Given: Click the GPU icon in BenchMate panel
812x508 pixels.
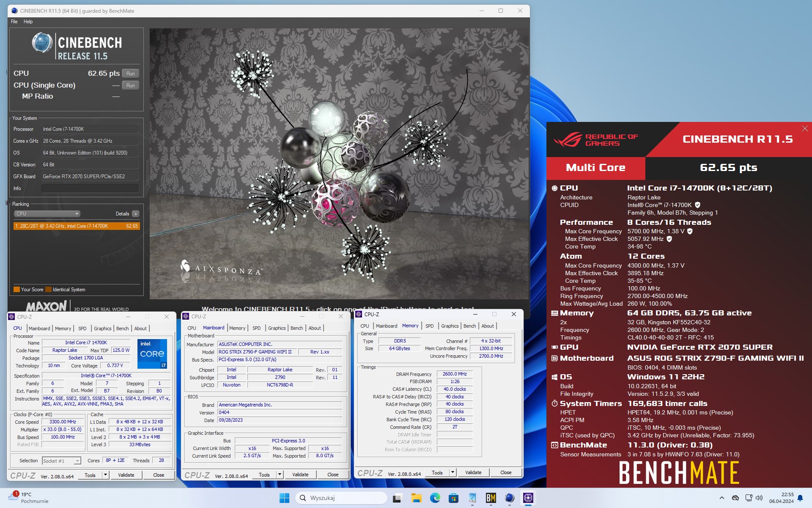Looking at the screenshot, I should pyautogui.click(x=554, y=347).
